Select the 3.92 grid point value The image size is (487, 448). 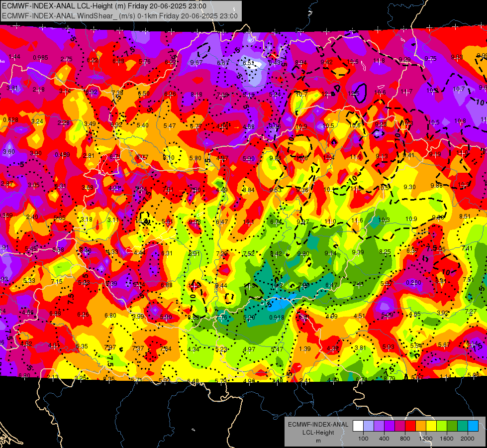(x=443, y=313)
